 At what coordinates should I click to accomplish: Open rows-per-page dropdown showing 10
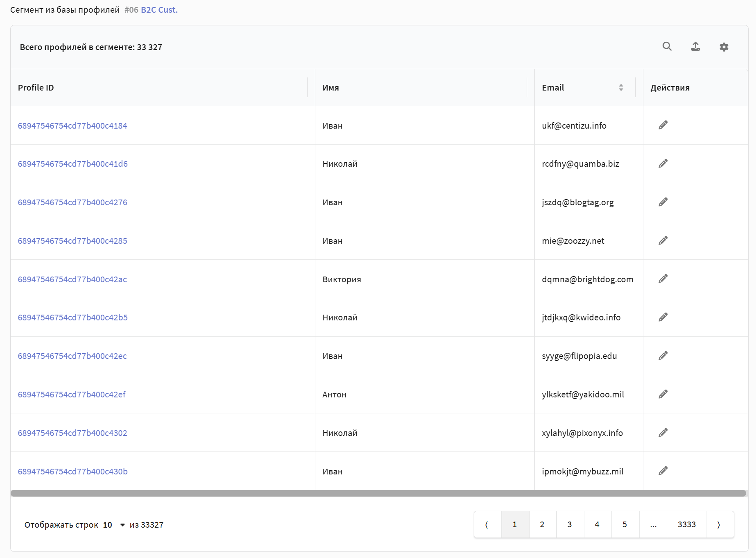click(114, 525)
